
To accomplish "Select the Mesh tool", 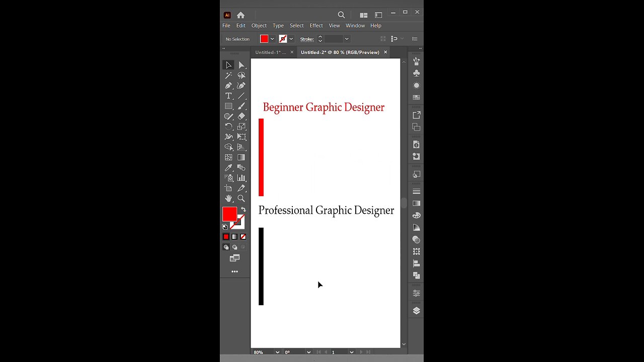I will point(228,157).
